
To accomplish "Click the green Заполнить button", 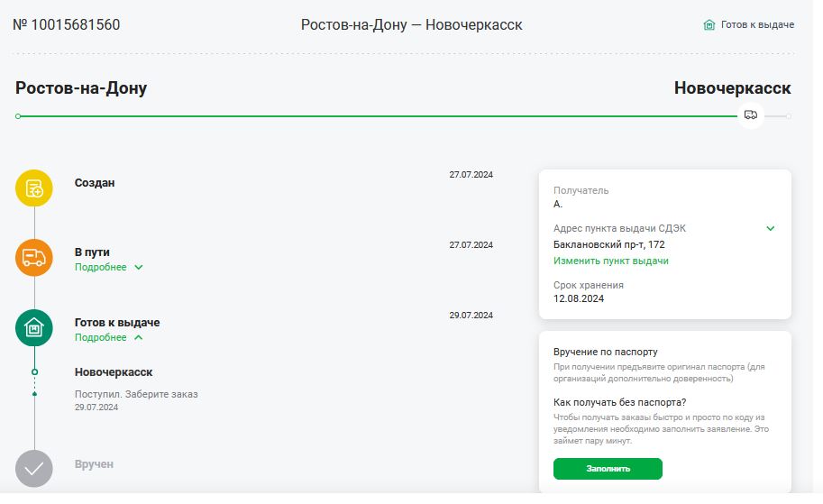I will (608, 468).
